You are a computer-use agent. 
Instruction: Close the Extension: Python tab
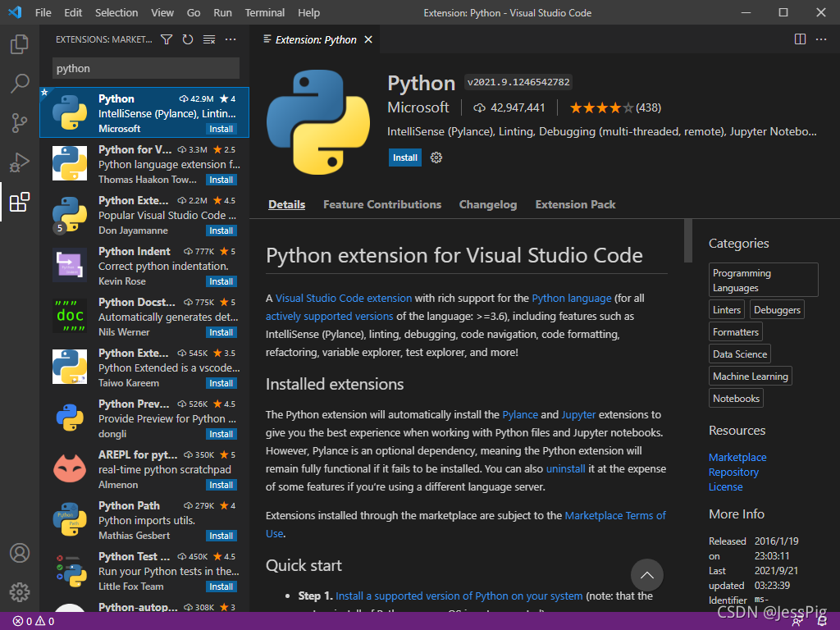(x=368, y=39)
